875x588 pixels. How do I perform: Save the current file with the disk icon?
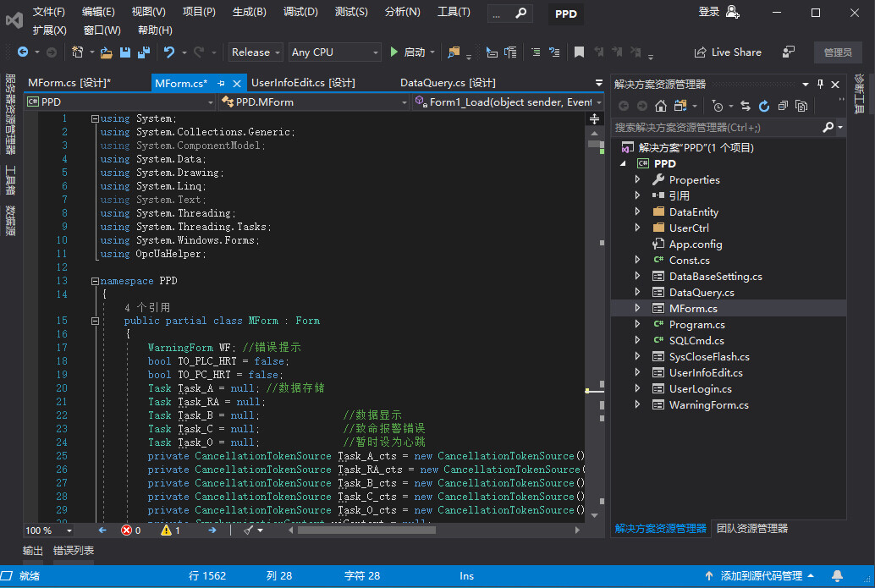(125, 52)
